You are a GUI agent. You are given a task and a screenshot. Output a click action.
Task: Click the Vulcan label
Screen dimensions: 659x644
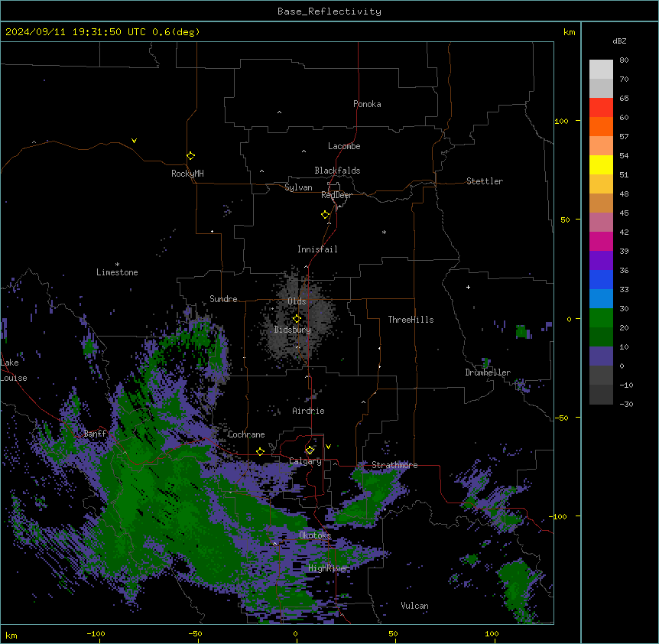[x=414, y=606]
